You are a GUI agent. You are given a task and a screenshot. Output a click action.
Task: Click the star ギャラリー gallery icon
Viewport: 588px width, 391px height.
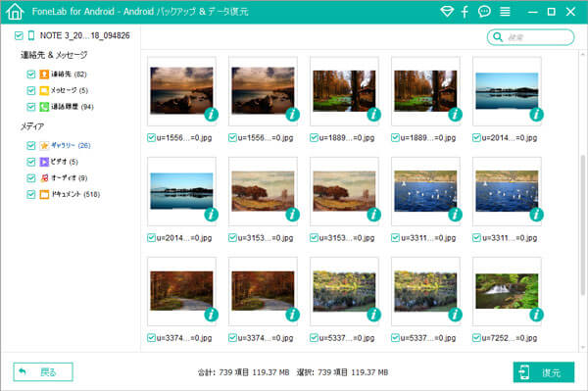coord(44,145)
